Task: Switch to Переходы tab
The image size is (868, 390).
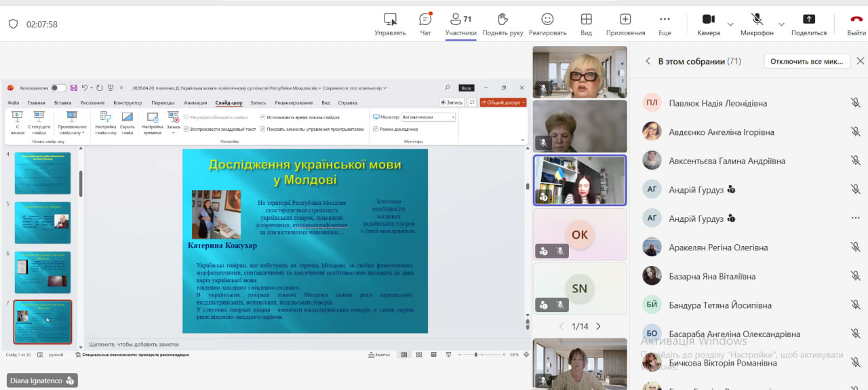Action: pyautogui.click(x=163, y=102)
